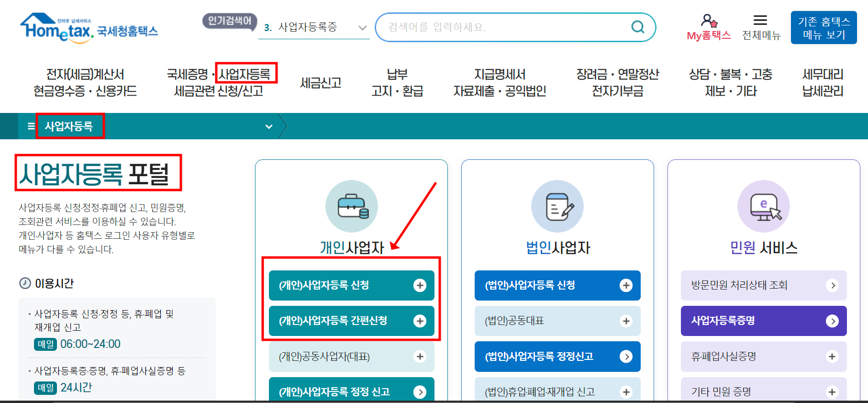Expand plus icon on (개인)사업자등록 신청

(420, 285)
